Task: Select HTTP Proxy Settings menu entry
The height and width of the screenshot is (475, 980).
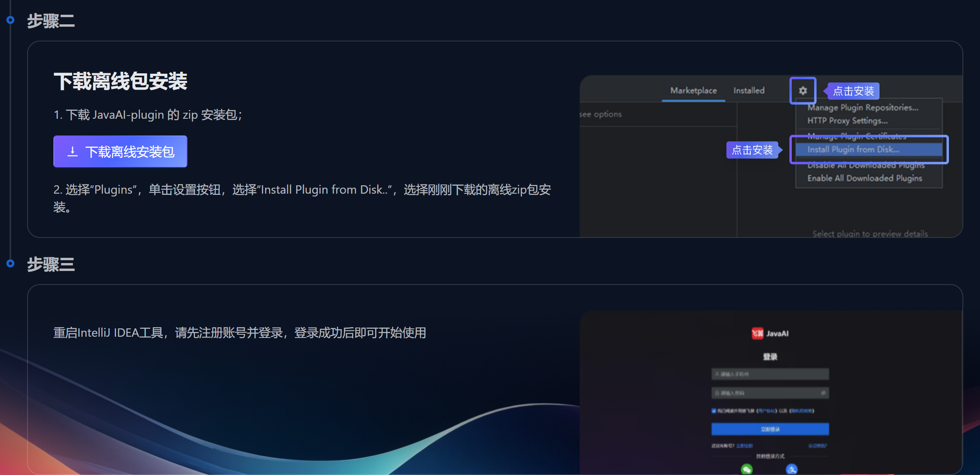Action: (x=847, y=121)
